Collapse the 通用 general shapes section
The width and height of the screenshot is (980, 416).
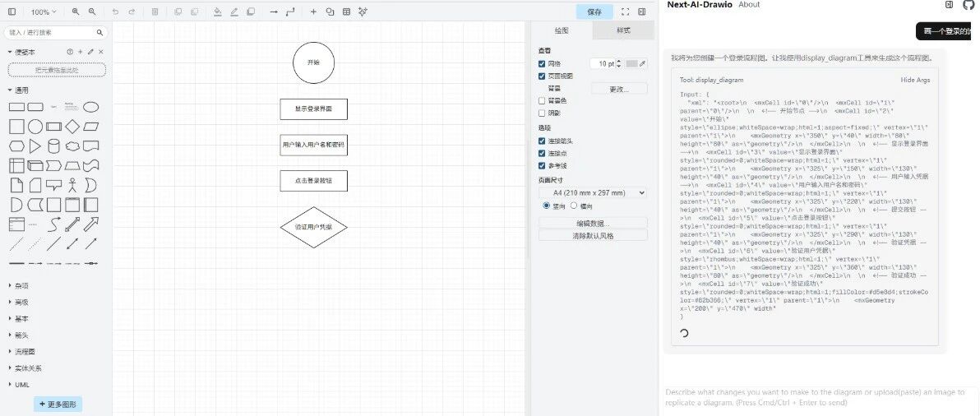(18, 90)
